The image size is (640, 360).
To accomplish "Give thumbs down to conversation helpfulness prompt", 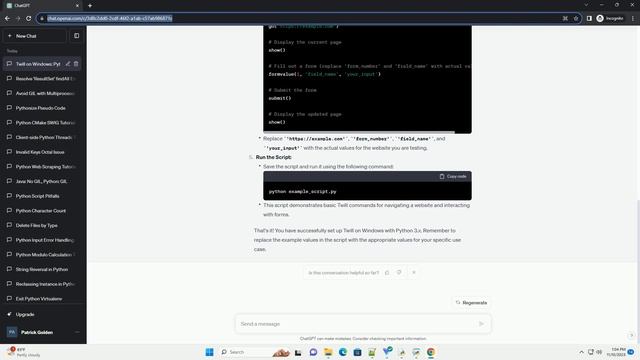I will tap(399, 273).
